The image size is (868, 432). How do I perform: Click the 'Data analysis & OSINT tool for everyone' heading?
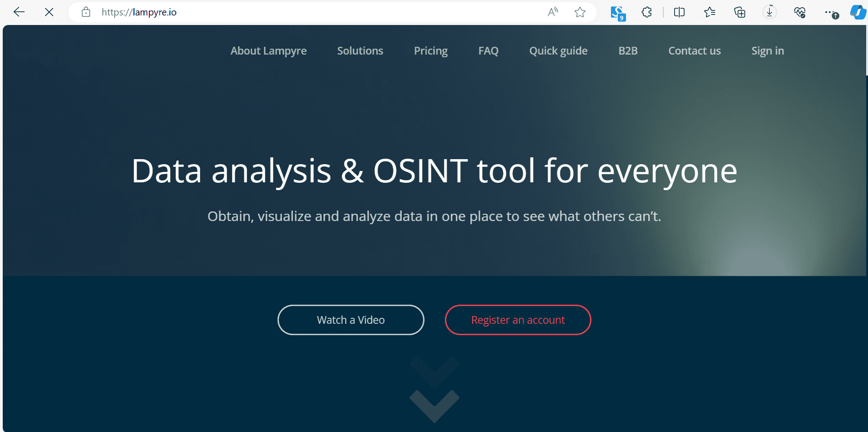(x=434, y=171)
